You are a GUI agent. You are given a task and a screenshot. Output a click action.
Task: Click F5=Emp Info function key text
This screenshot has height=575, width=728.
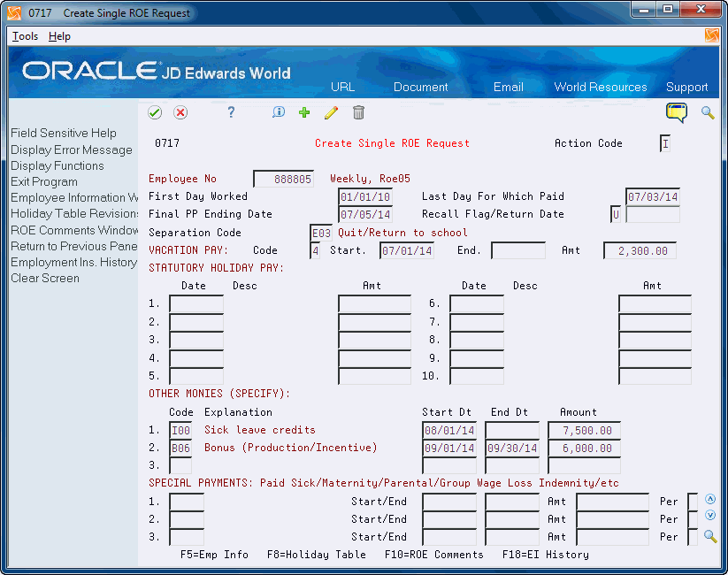[x=214, y=555]
